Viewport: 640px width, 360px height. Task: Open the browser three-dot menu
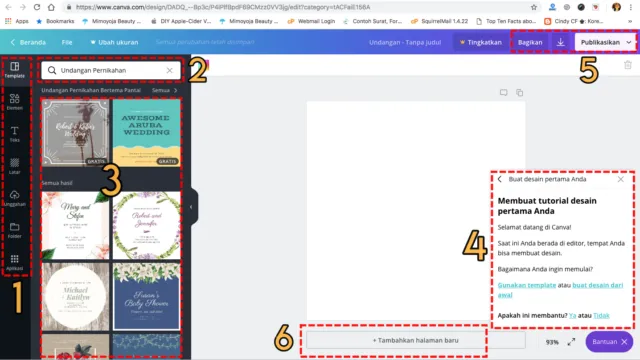631,7
